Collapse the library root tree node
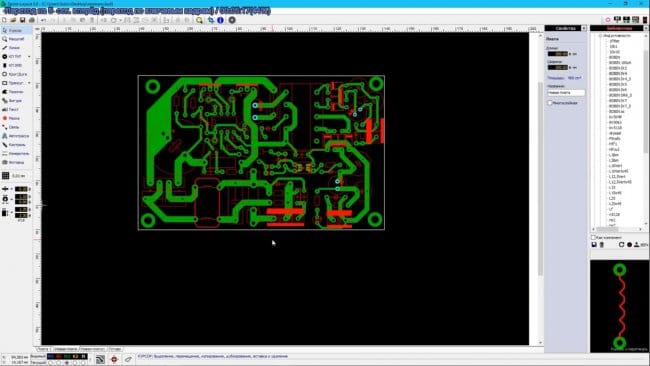Screen dimensions: 650x366 (600, 36)
